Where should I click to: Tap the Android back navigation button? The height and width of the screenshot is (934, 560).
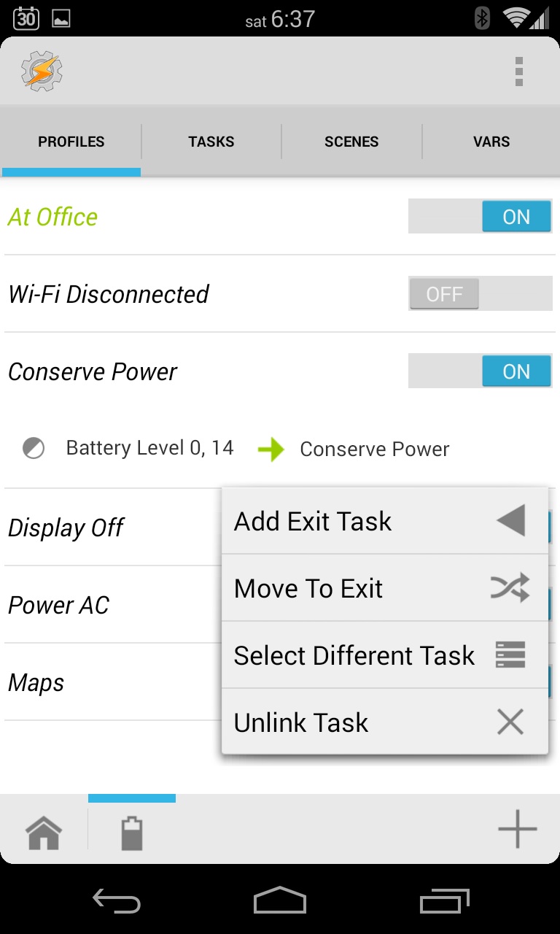(x=117, y=901)
